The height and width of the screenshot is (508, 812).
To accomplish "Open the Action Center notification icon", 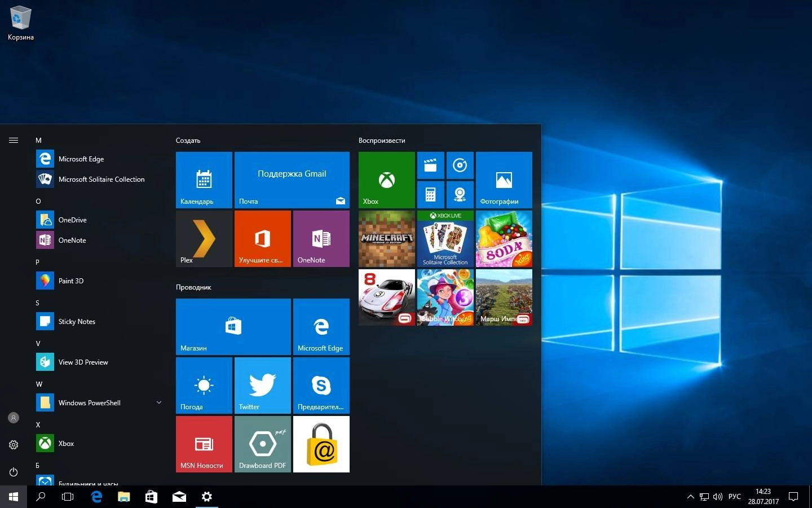I will point(793,497).
